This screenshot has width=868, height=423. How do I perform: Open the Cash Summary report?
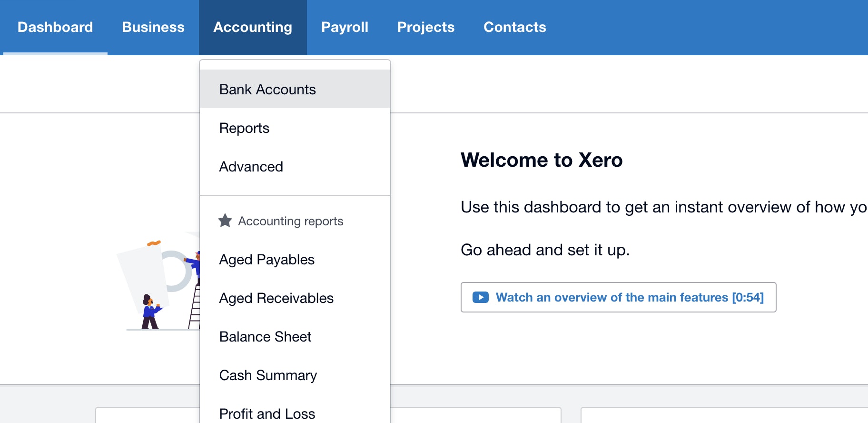pyautogui.click(x=295, y=375)
